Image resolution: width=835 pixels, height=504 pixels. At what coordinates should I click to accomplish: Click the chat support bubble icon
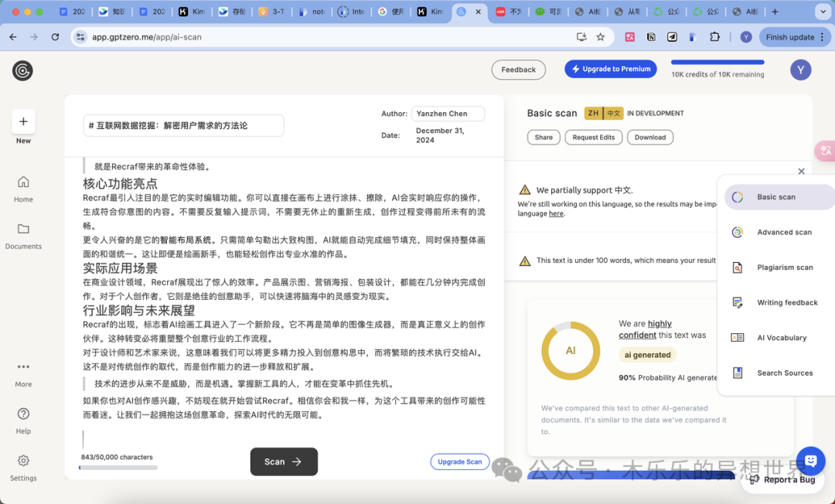pos(810,461)
